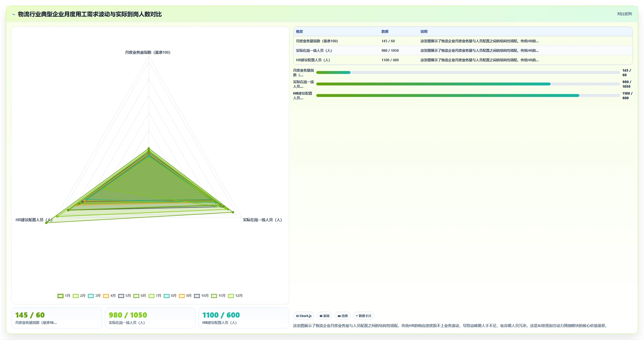This screenshot has width=644, height=340.
Task: Open the 145 / 60 data card
Action: pyautogui.click(x=57, y=318)
